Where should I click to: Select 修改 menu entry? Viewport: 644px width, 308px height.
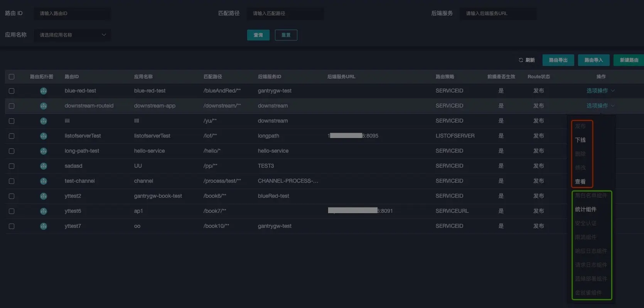point(580,168)
